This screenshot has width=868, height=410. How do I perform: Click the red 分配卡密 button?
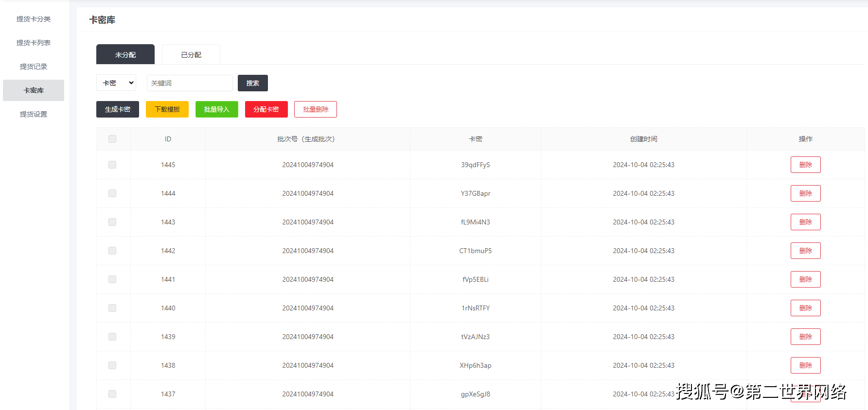266,109
